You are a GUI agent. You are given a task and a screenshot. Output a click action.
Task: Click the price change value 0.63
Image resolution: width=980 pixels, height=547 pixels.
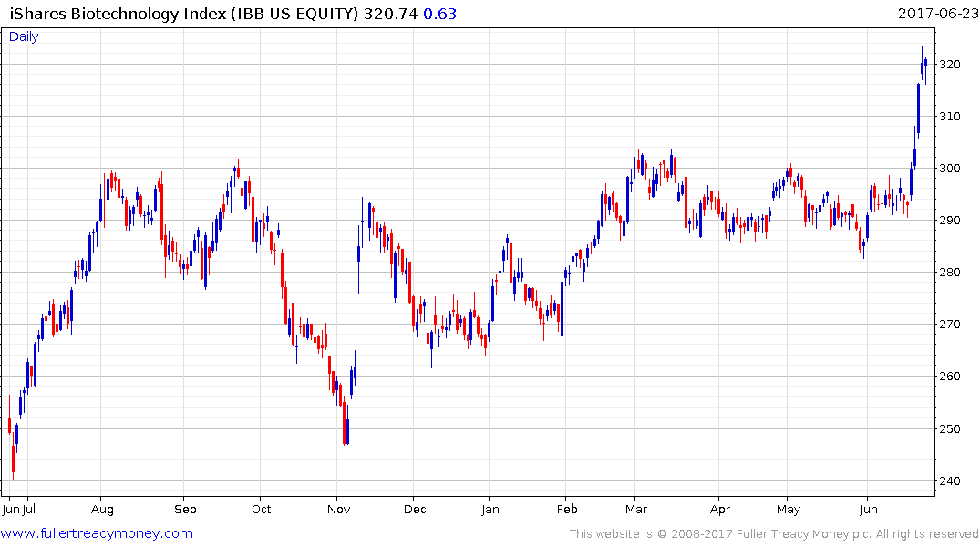pos(439,13)
